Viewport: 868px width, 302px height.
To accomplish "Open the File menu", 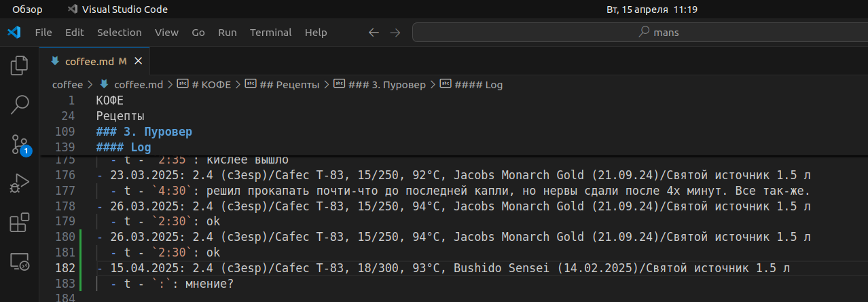I will 43,33.
